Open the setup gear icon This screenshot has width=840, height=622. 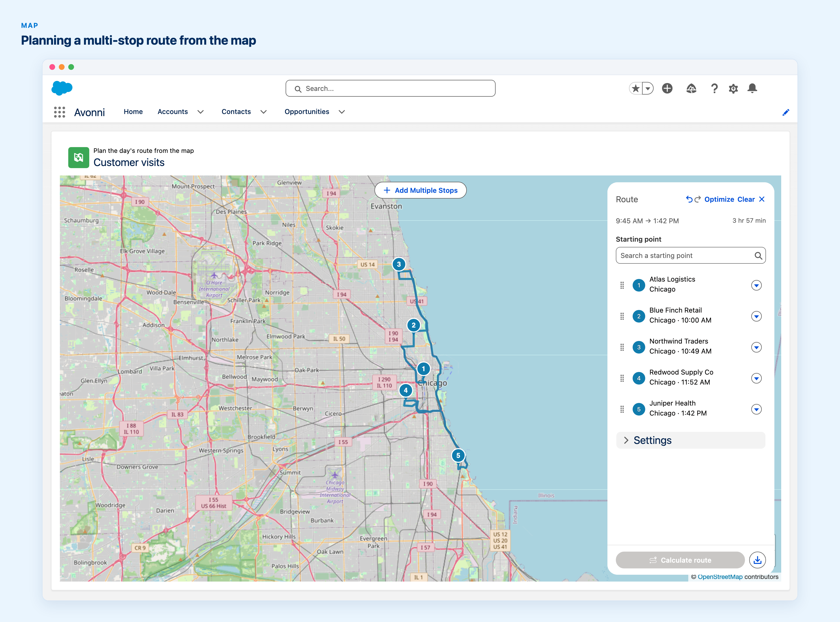point(733,89)
